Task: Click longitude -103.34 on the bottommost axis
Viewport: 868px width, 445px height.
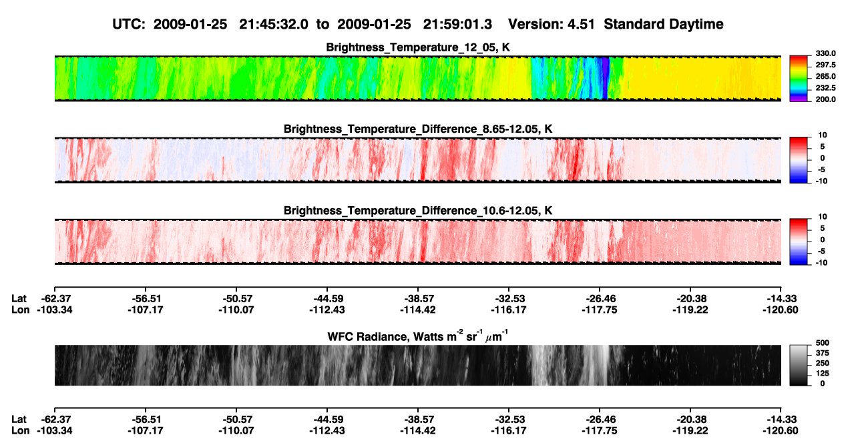Action: coord(55,430)
